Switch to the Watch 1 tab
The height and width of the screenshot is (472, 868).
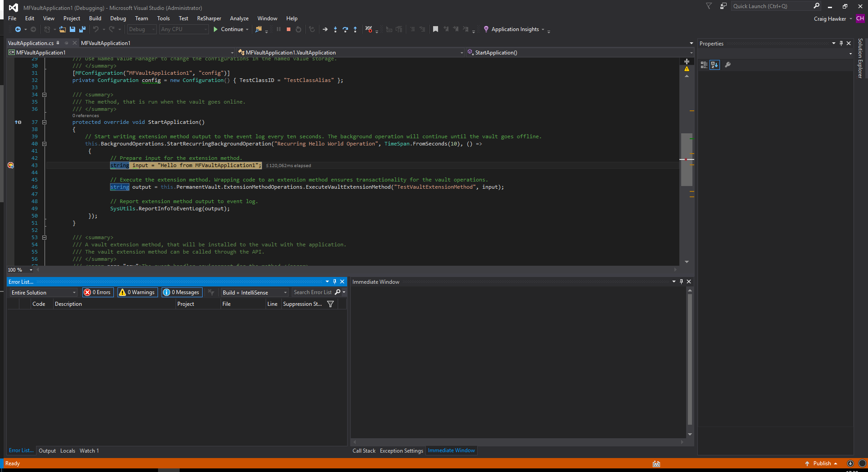89,450
